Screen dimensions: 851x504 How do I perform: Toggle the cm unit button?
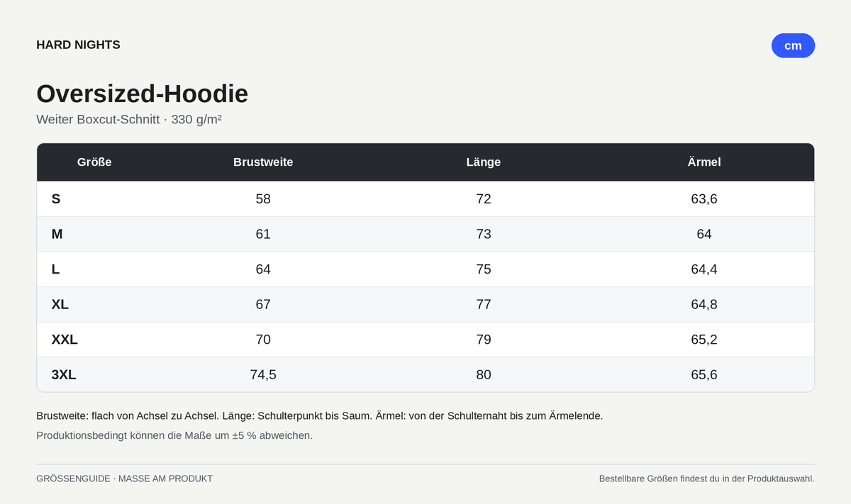click(793, 45)
